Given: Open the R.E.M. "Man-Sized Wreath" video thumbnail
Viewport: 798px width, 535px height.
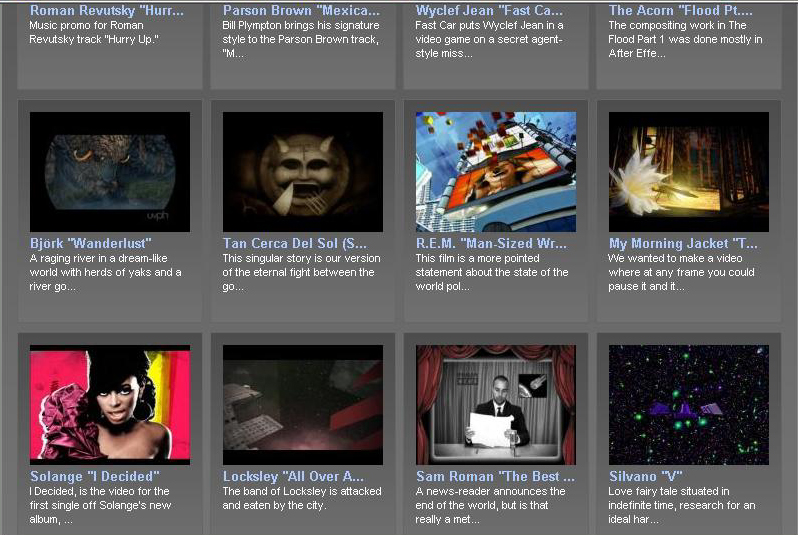Looking at the screenshot, I should click(496, 172).
